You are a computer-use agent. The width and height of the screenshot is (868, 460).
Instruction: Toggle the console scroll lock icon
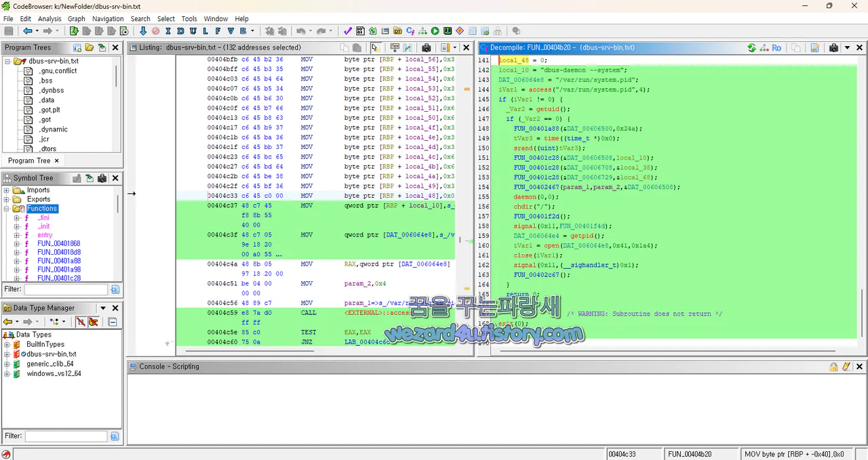[833, 367]
